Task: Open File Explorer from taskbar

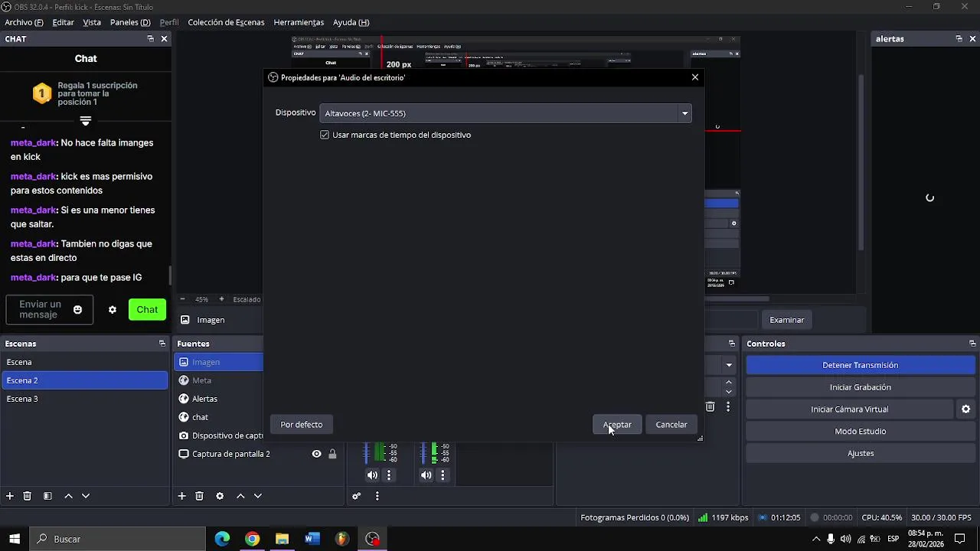Action: 282,539
